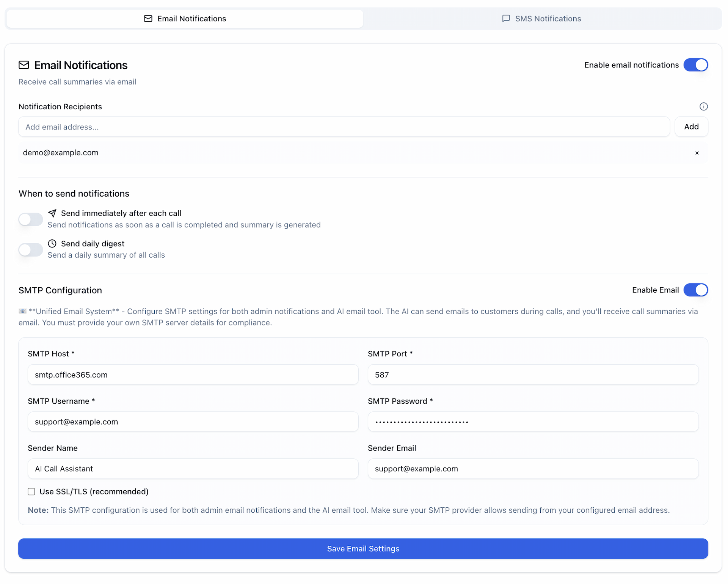Viewport: 728px width, 584px height.
Task: Click the flag emoji before Unified Email System
Action: [22, 311]
